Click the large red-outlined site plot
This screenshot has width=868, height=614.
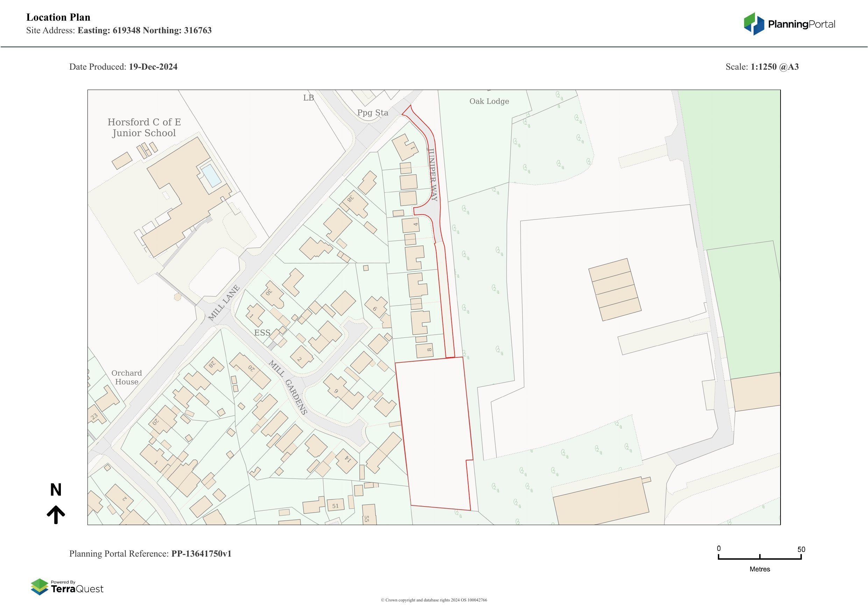tap(435, 431)
